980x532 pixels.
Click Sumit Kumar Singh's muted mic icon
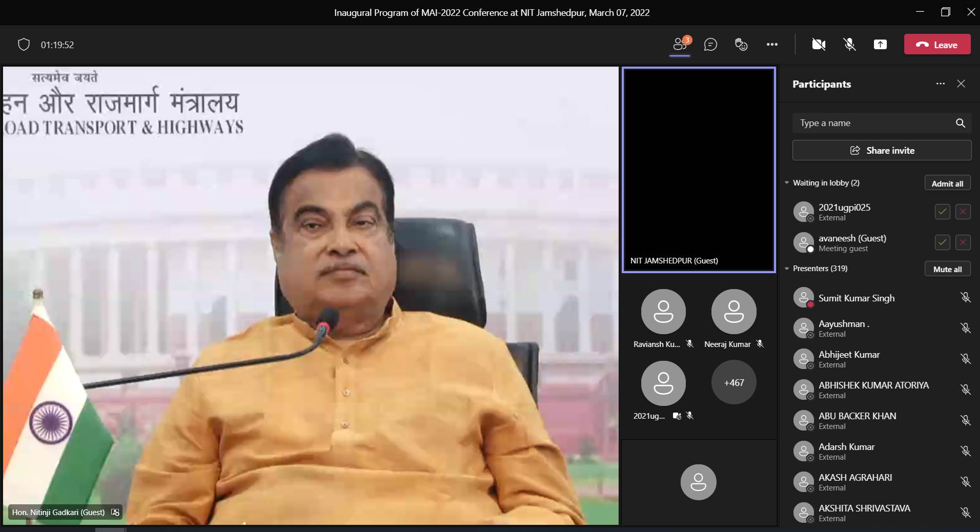pos(965,297)
